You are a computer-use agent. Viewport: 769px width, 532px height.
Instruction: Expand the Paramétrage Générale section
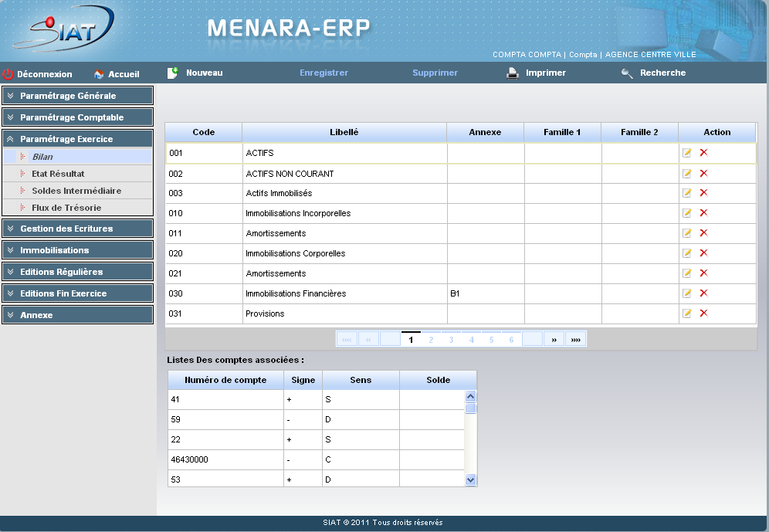[x=77, y=96]
